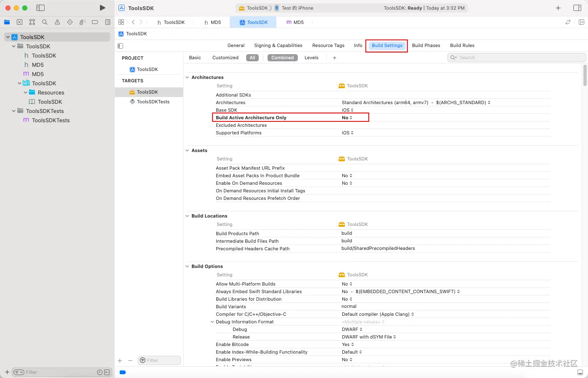Image resolution: width=588 pixels, height=378 pixels.
Task: Add an editor on the right
Action: pos(582,22)
